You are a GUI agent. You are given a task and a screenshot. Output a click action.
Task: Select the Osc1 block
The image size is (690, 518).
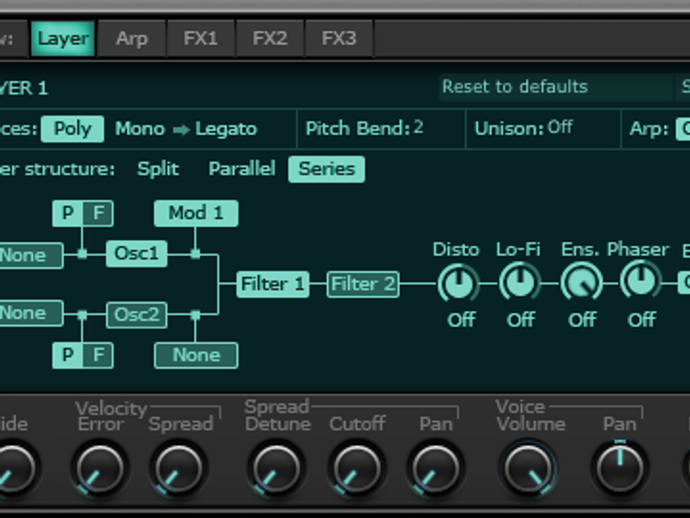[x=136, y=253]
